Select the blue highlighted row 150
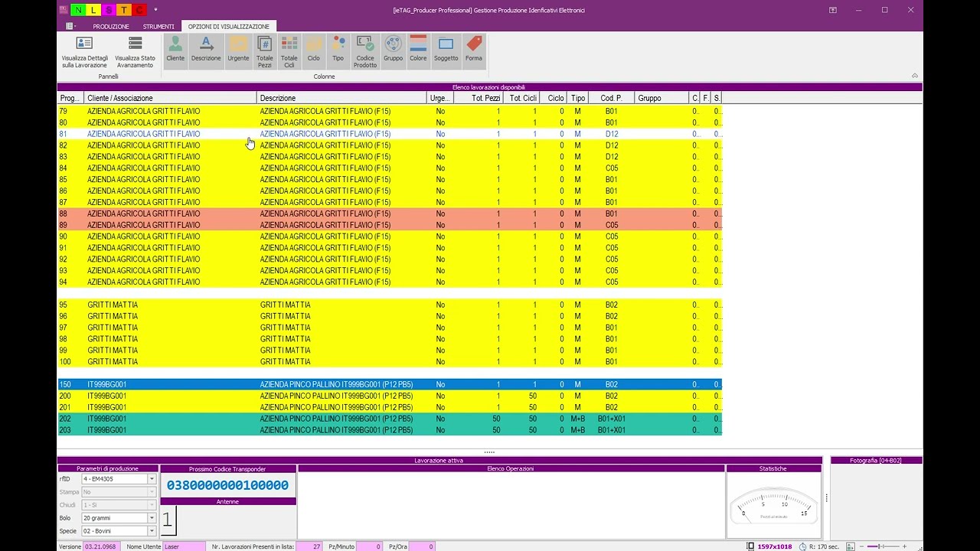This screenshot has width=980, height=551. [390, 384]
